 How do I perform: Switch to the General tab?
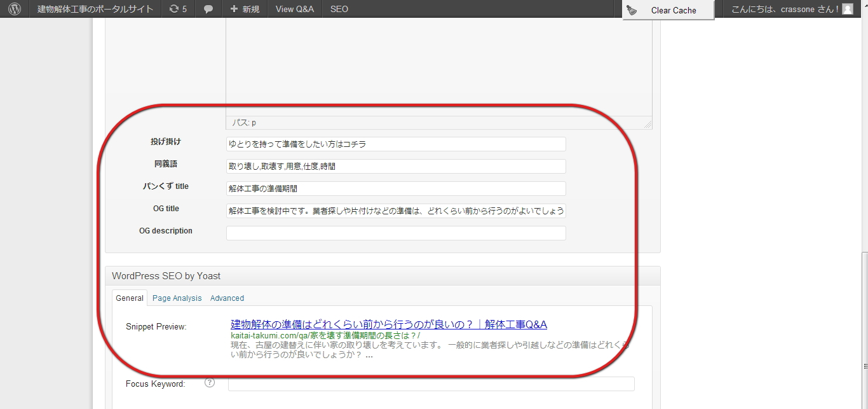click(x=130, y=298)
